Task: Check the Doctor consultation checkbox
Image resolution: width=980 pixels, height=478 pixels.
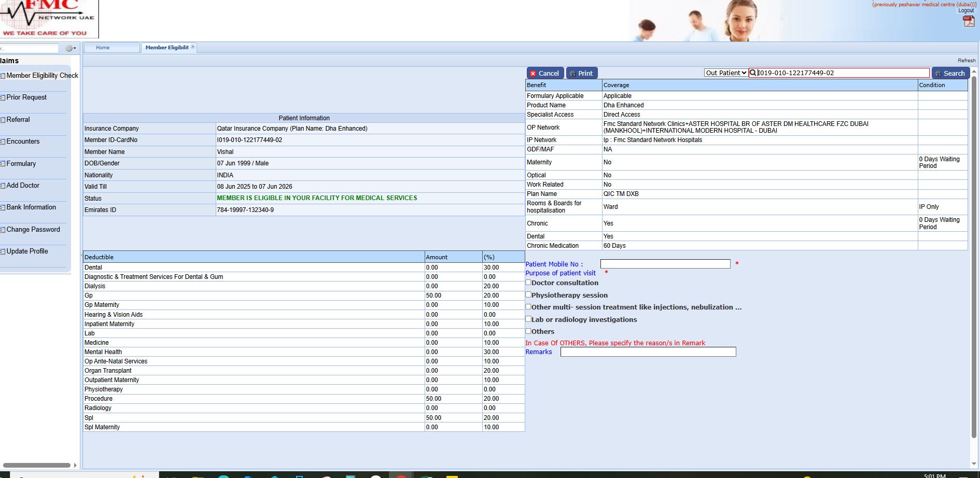Action: point(528,283)
